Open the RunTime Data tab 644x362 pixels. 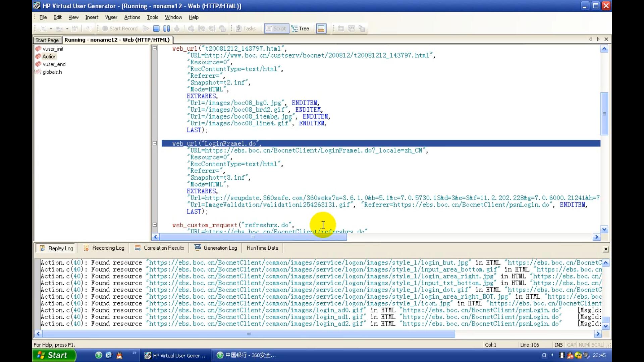(263, 248)
